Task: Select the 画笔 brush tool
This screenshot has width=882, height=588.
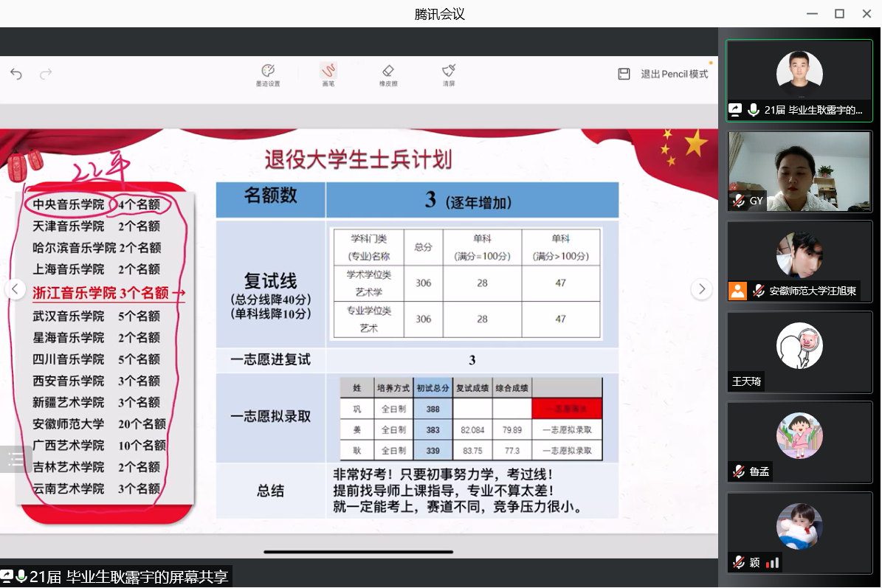Action: (328, 74)
